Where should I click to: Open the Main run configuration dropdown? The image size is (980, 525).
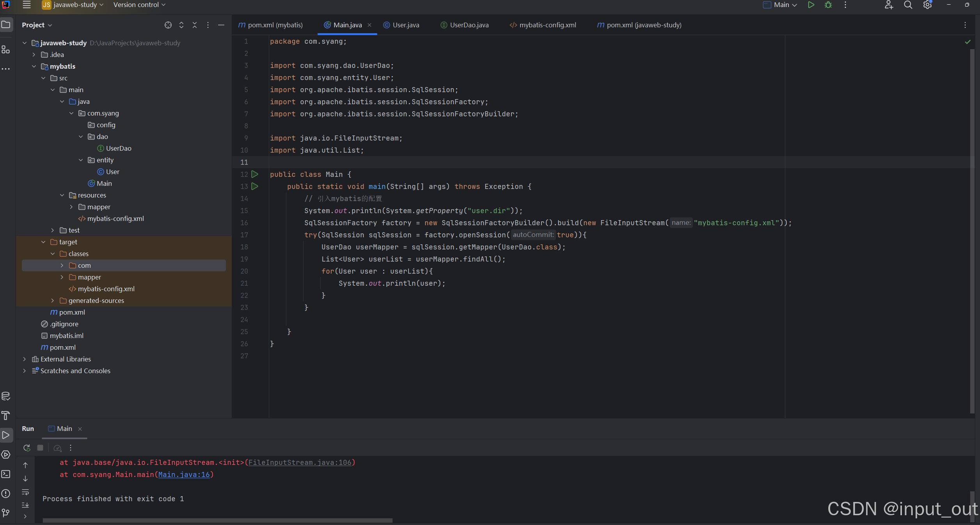click(785, 5)
